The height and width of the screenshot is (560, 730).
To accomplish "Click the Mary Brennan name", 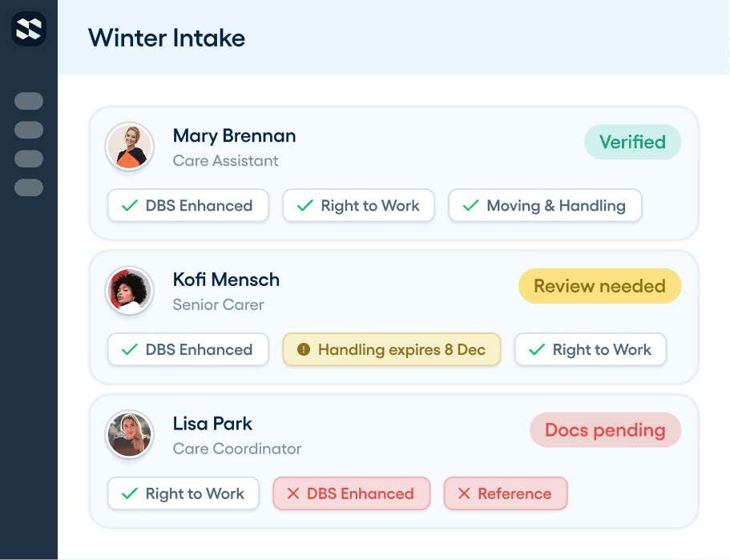I will tap(234, 136).
